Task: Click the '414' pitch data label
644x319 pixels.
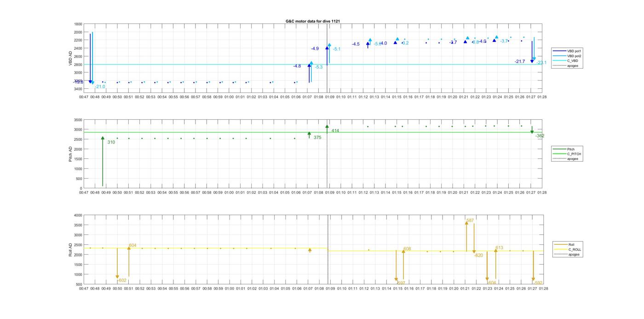Action: pos(335,131)
